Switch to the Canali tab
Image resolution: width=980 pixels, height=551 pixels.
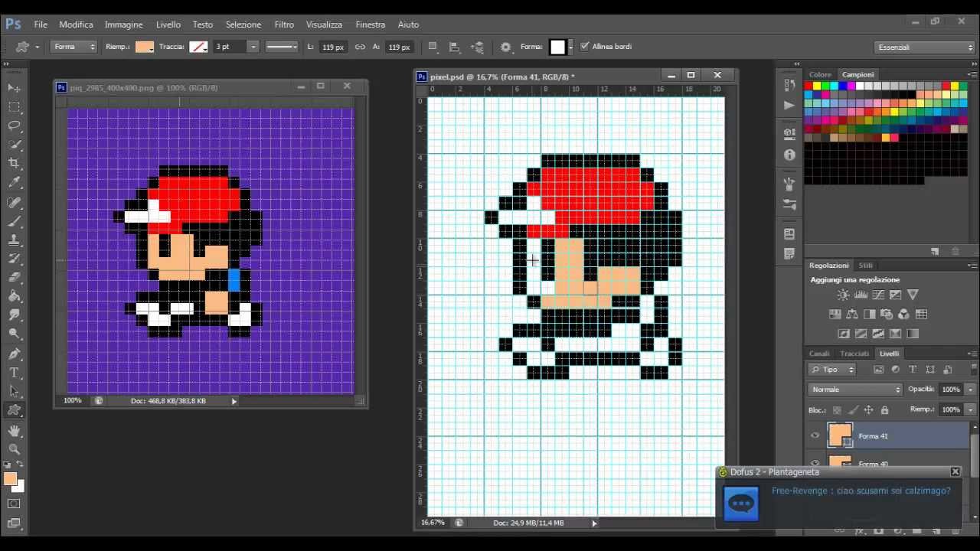pyautogui.click(x=819, y=354)
